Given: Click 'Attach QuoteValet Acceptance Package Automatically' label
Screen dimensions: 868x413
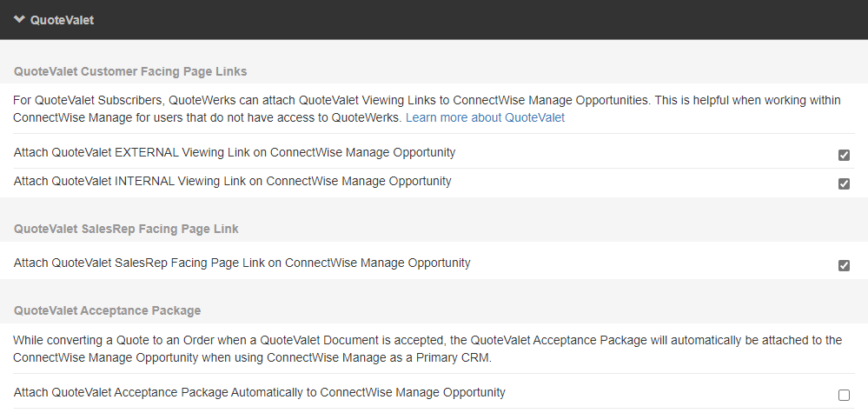Looking at the screenshot, I should pos(260,393).
